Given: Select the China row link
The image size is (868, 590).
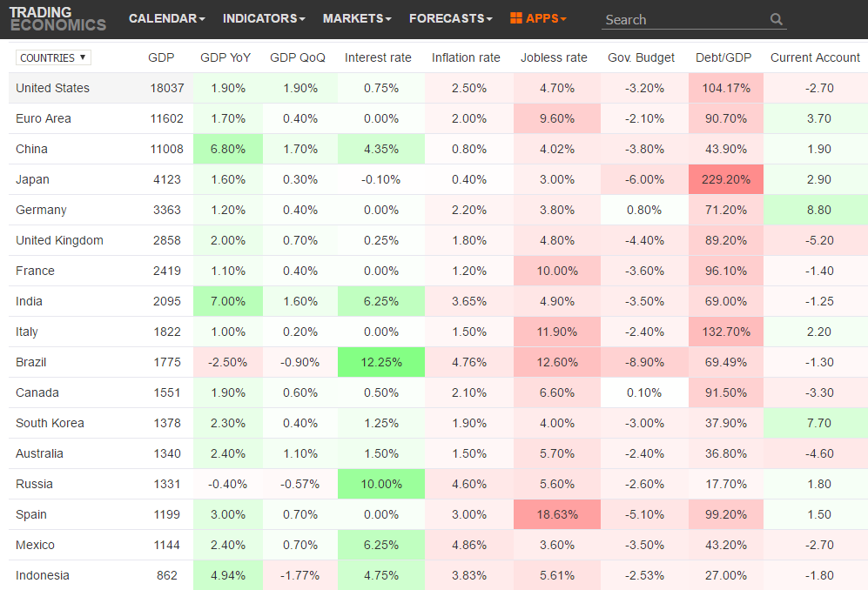Looking at the screenshot, I should tap(31, 149).
